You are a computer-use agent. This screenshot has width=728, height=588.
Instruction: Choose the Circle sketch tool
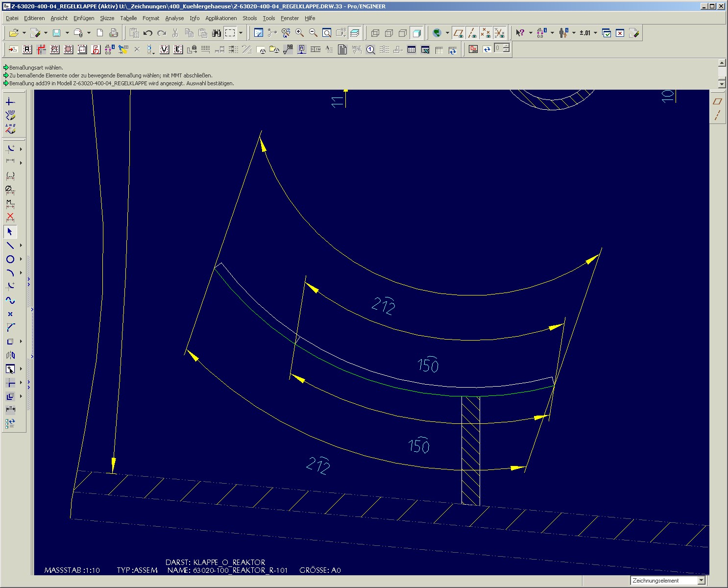click(9, 259)
